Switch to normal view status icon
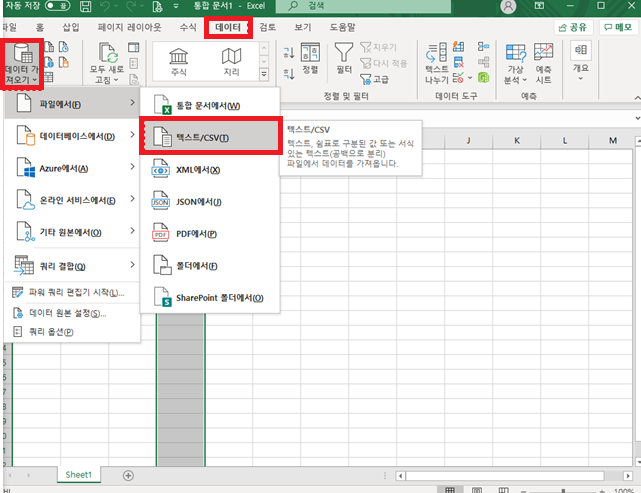 (450, 490)
